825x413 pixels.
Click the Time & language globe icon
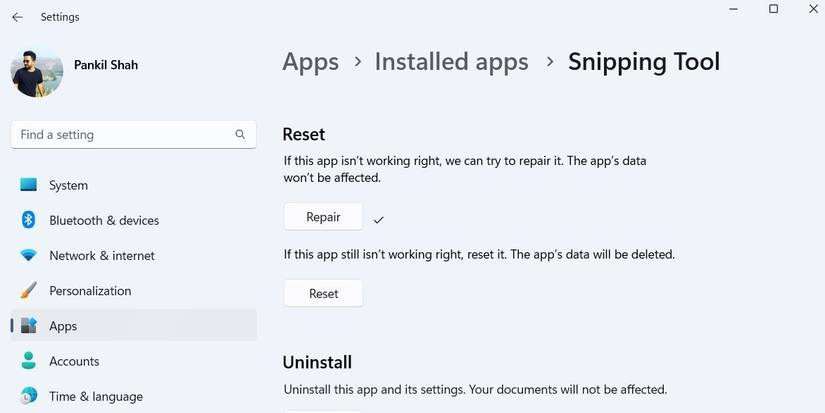[x=29, y=396]
